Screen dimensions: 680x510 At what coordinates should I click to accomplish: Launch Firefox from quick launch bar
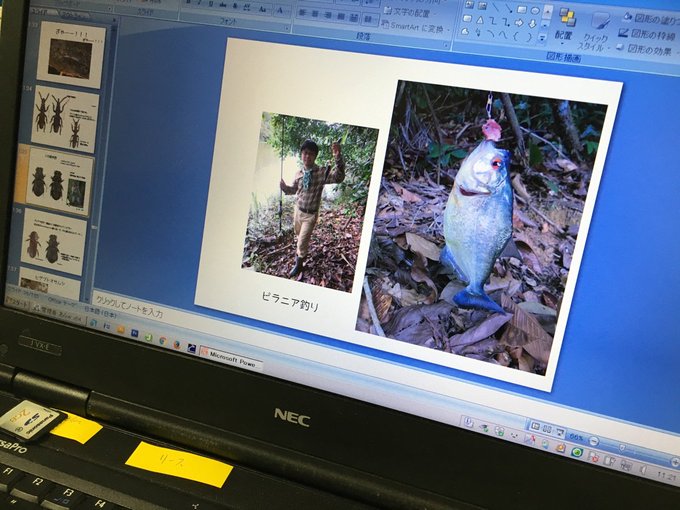tap(177, 345)
